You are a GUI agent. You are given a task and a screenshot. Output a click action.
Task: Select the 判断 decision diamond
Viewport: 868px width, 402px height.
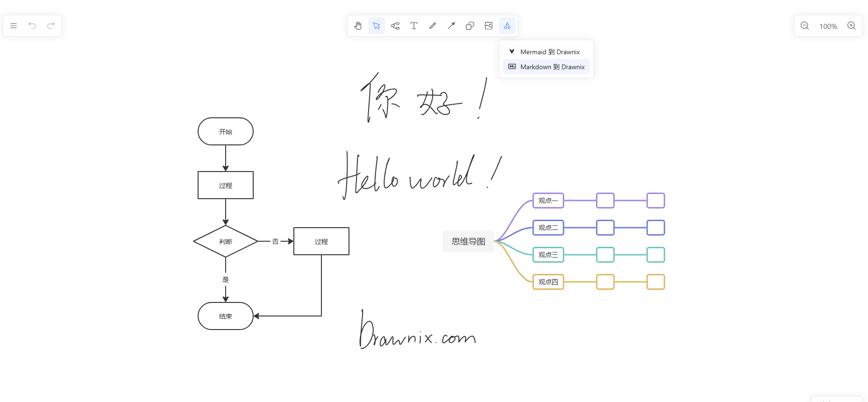click(226, 241)
